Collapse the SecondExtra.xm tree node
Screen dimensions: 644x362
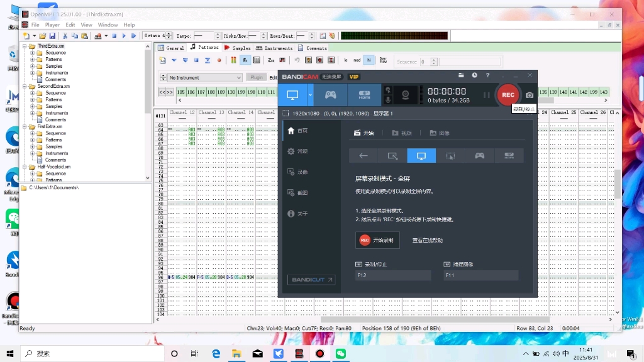coord(25,86)
